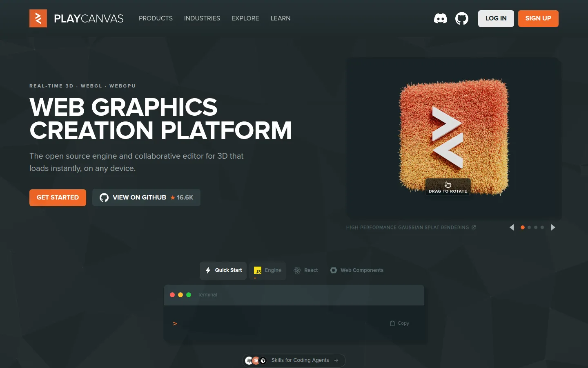Click the PlayCanvas wordmark text
The width and height of the screenshot is (588, 368).
click(x=89, y=18)
